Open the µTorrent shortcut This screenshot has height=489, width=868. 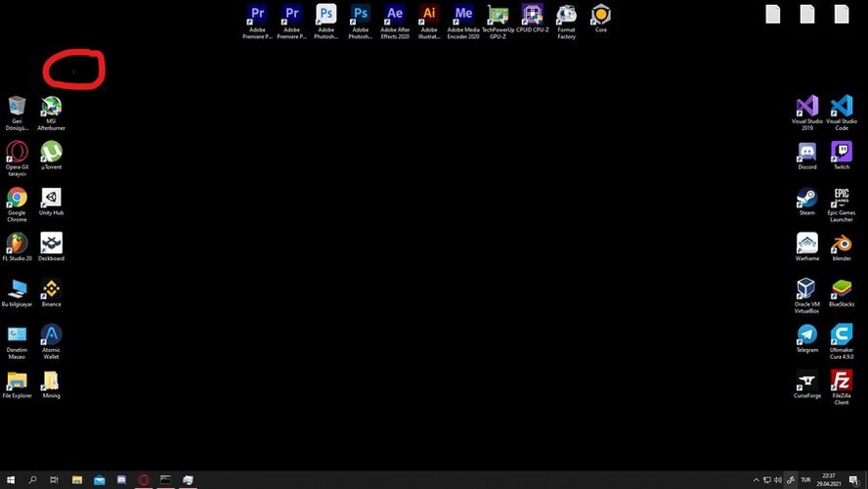pyautogui.click(x=51, y=156)
